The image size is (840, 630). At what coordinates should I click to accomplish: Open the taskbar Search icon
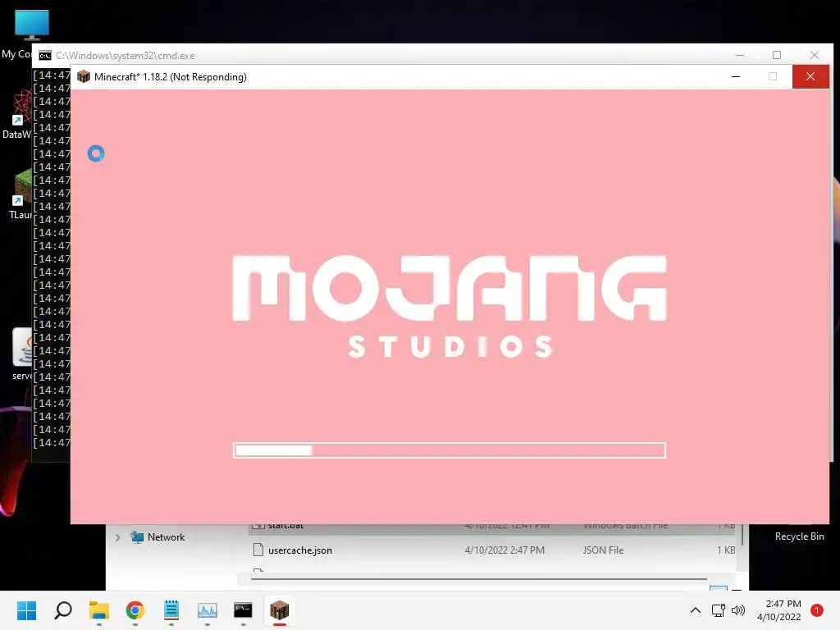click(x=62, y=609)
